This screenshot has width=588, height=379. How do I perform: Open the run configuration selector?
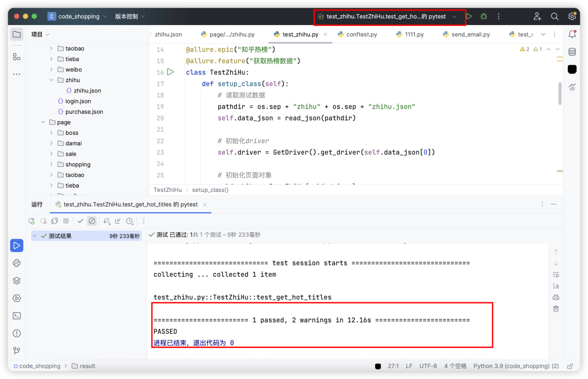[x=387, y=16]
